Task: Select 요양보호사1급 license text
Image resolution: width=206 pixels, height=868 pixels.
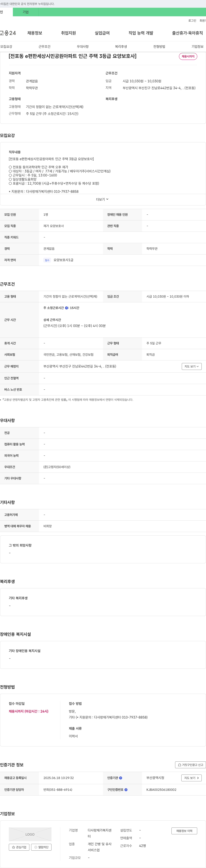Action: (63, 260)
